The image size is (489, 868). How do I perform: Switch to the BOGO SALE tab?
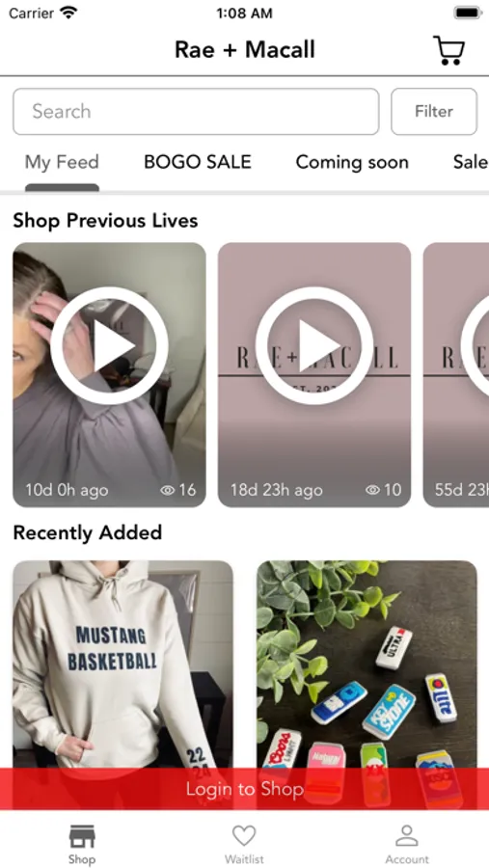[x=198, y=162]
